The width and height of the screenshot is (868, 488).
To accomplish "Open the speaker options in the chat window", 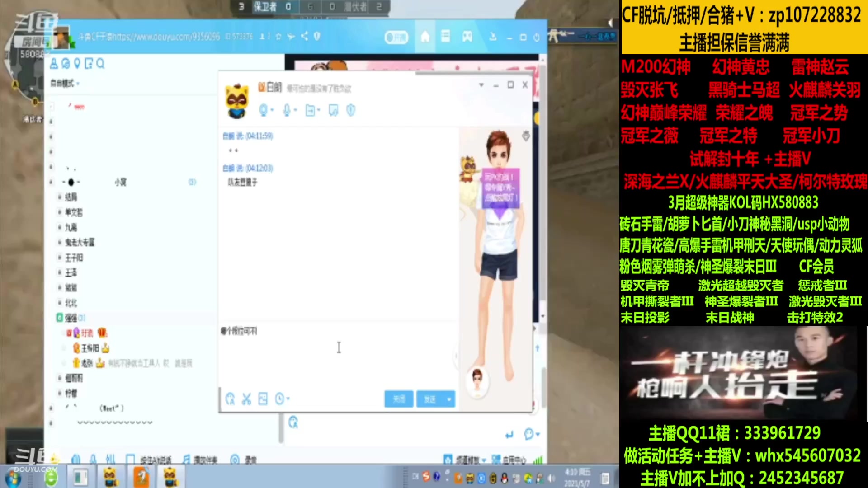I will [266, 110].
